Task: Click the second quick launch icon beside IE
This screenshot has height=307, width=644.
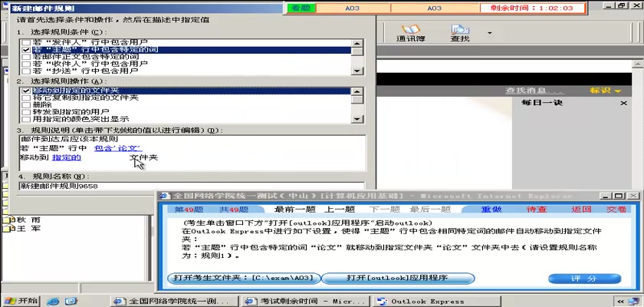Action: tap(71, 301)
